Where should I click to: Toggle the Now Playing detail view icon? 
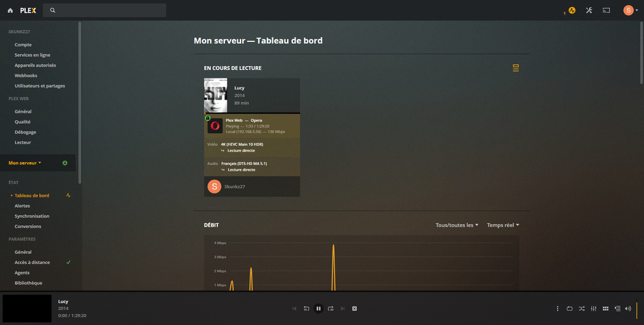pyautogui.click(x=516, y=68)
